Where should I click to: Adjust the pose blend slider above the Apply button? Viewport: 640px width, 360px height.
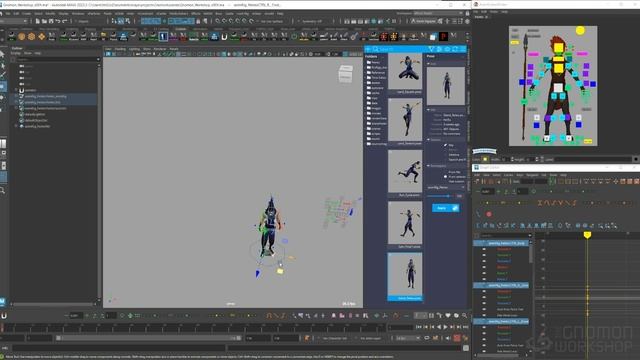click(440, 196)
